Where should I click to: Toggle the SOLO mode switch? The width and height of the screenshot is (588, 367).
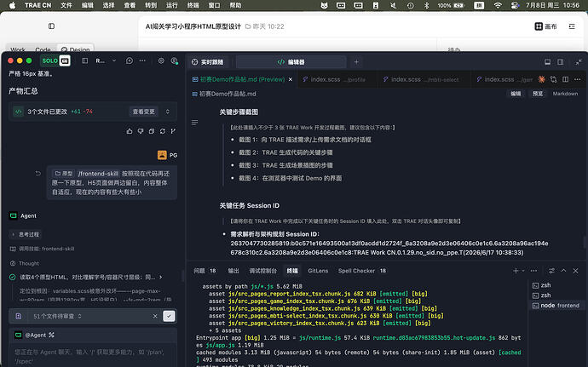pos(55,60)
